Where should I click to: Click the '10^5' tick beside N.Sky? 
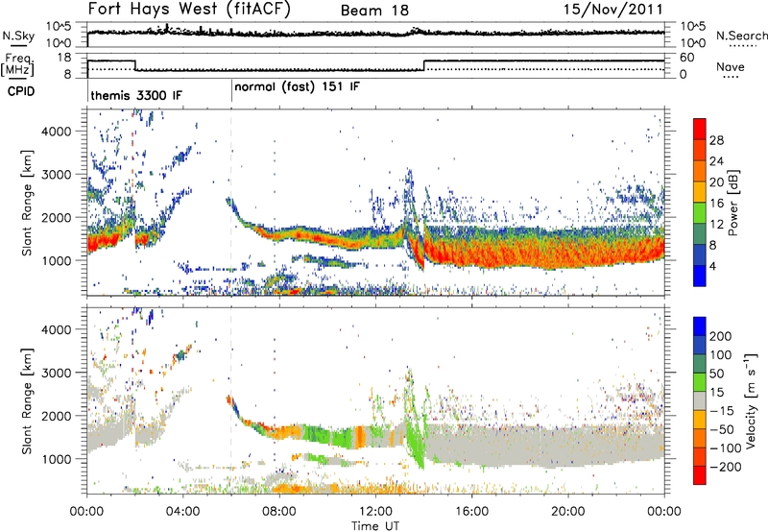(59, 27)
